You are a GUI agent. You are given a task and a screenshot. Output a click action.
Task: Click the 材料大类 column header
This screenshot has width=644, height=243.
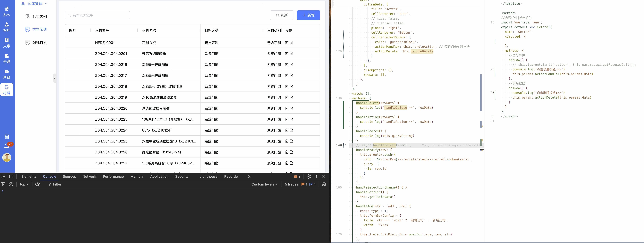211,31
